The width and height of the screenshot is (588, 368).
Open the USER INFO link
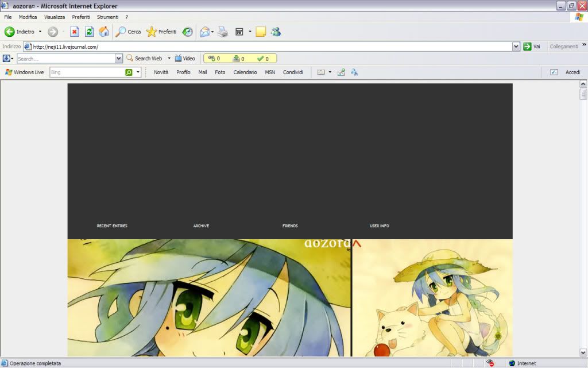[380, 225]
